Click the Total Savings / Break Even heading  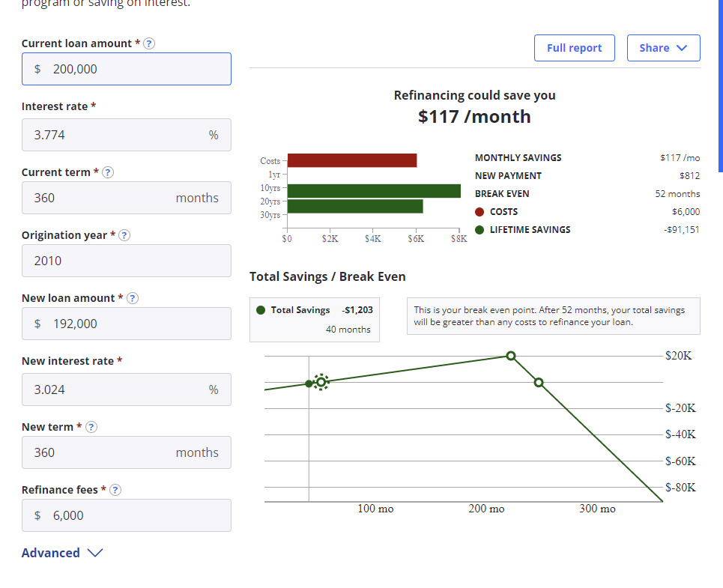coord(327,276)
